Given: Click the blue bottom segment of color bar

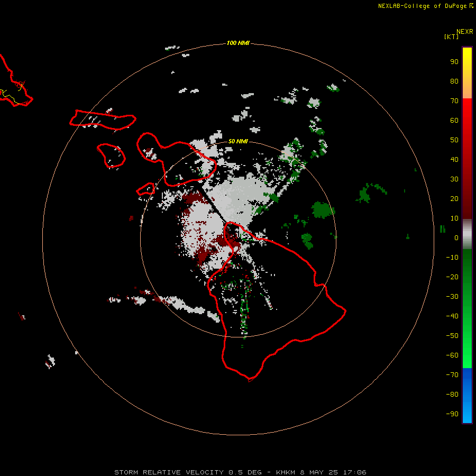Looking at the screenshot, I should [467, 396].
